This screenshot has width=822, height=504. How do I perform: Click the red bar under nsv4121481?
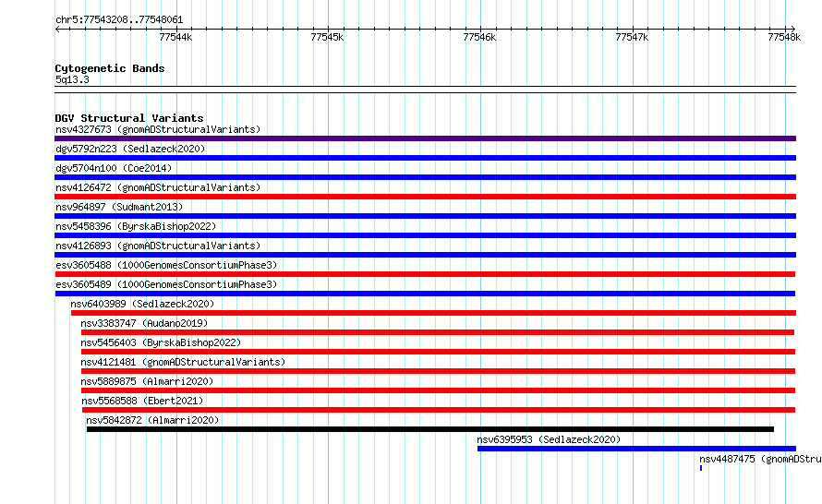pos(439,371)
